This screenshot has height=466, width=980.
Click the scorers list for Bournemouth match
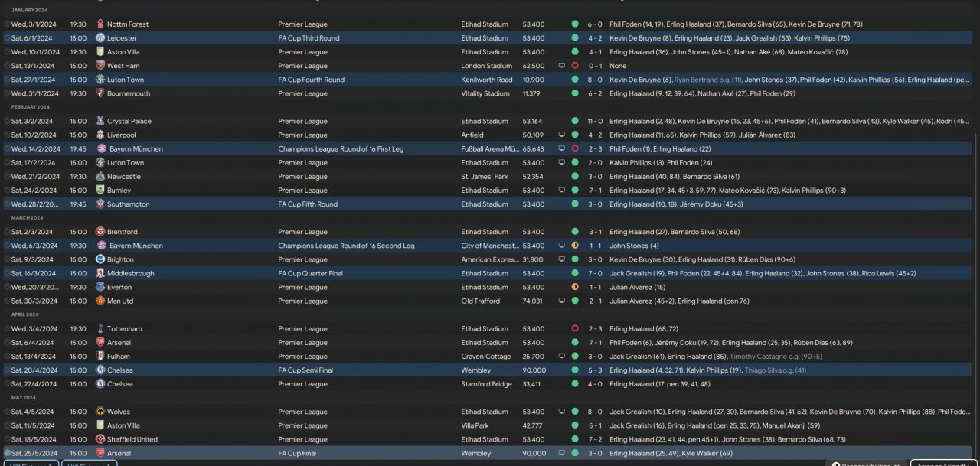click(x=702, y=93)
